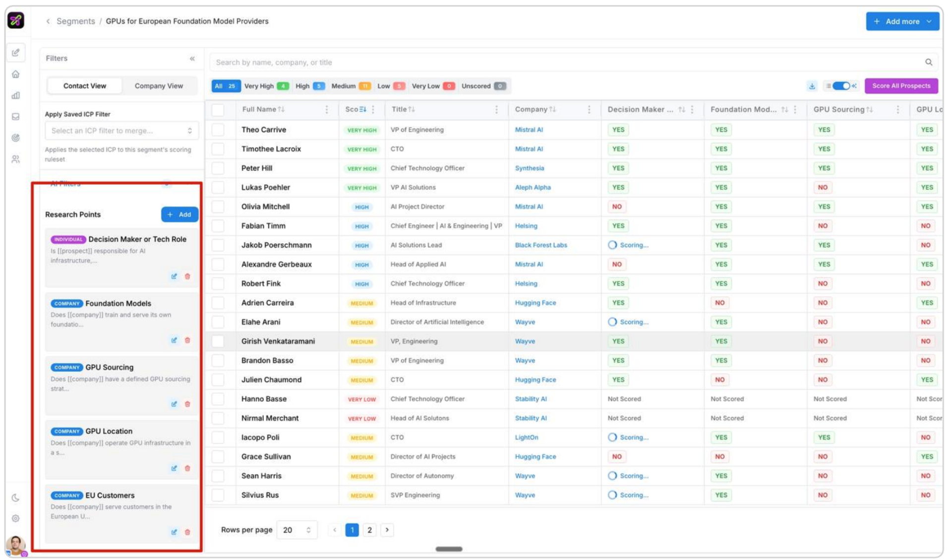Open the Synthesia company link

[529, 168]
